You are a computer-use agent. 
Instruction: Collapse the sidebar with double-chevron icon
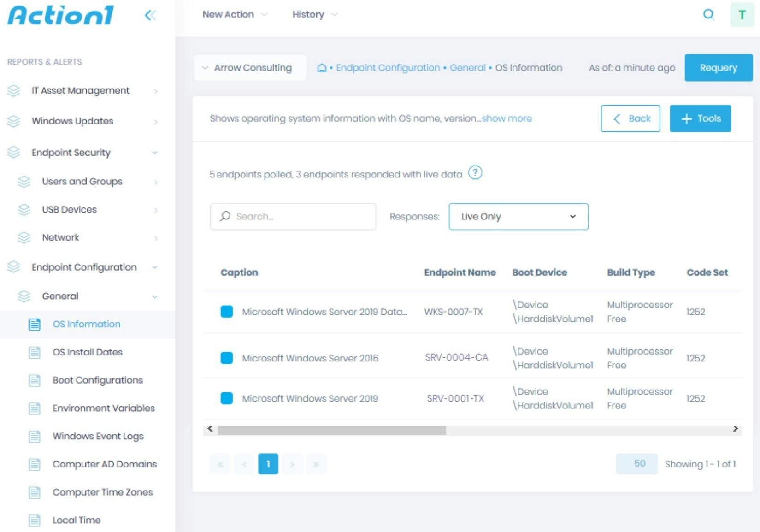150,15
